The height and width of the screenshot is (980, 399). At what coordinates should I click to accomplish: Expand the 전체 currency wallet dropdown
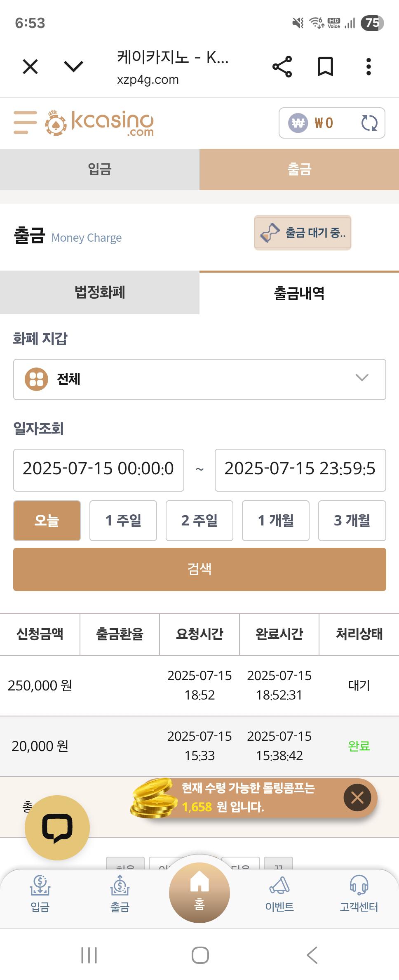click(x=199, y=379)
